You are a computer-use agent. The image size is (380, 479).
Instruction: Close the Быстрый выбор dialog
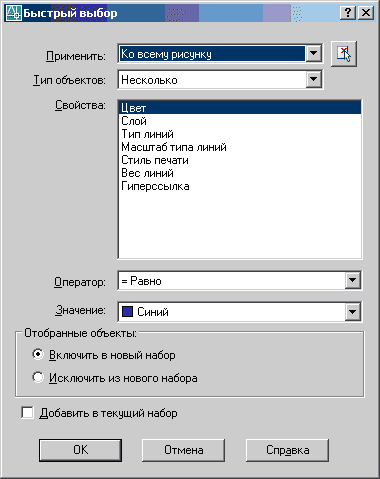click(366, 13)
